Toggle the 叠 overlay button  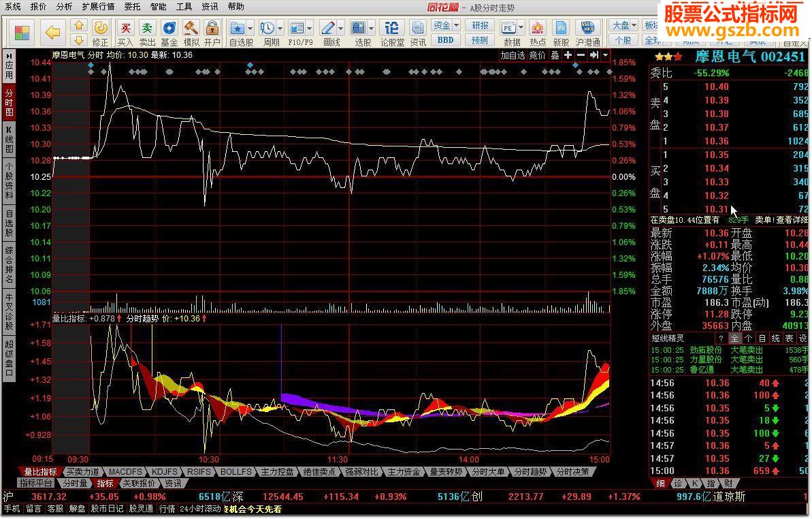point(555,55)
